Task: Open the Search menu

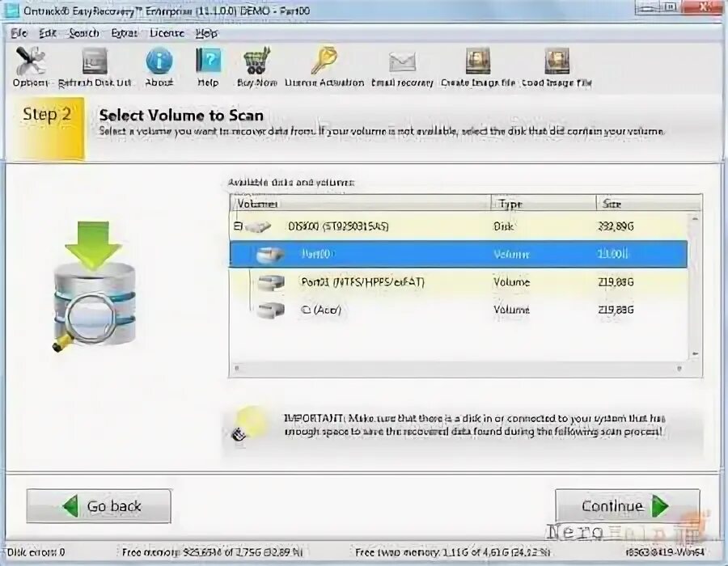Action: (x=84, y=33)
